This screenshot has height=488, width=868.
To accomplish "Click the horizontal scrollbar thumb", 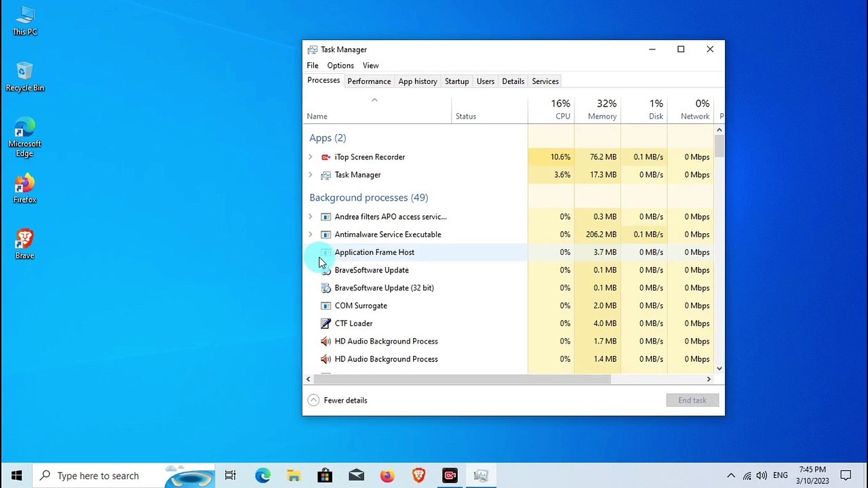I will pos(462,380).
